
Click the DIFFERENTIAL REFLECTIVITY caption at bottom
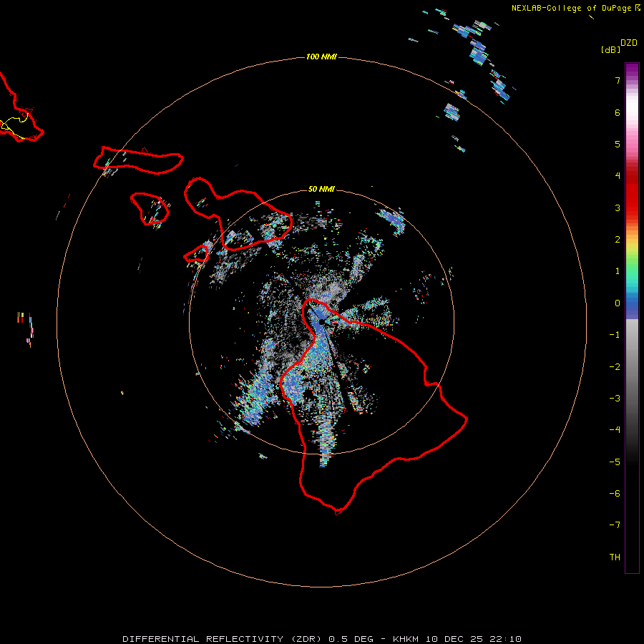(x=203, y=639)
